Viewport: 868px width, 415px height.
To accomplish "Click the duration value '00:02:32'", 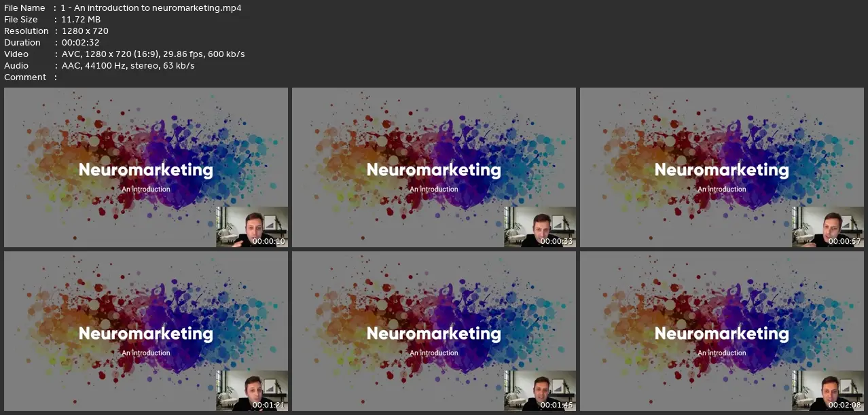I will point(80,43).
